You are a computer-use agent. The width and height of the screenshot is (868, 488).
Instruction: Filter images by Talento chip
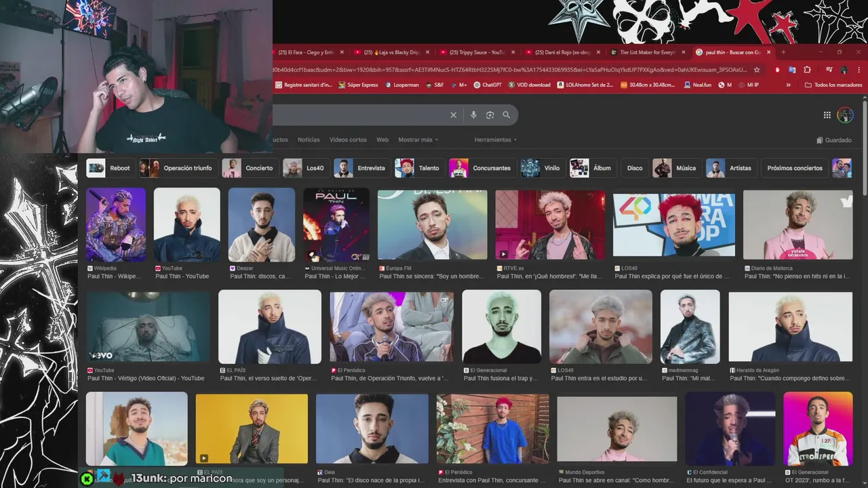[x=418, y=168]
